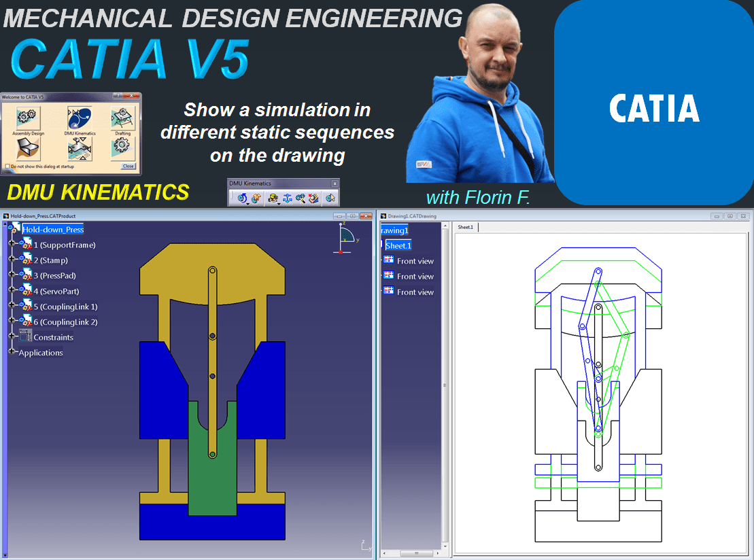Select Sheet.1 in the drawing tree
754x560 pixels.
click(398, 245)
